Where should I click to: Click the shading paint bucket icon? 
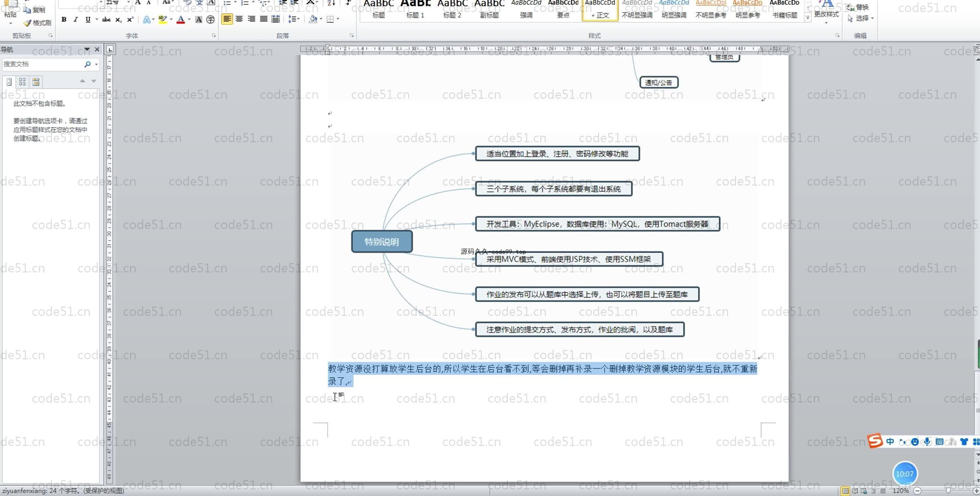click(313, 19)
